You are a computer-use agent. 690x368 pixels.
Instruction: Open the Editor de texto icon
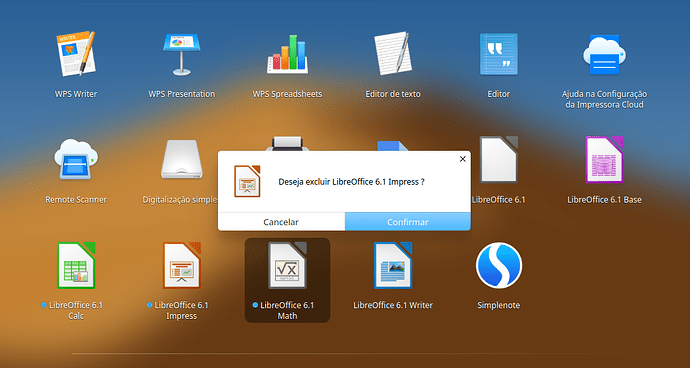click(393, 53)
